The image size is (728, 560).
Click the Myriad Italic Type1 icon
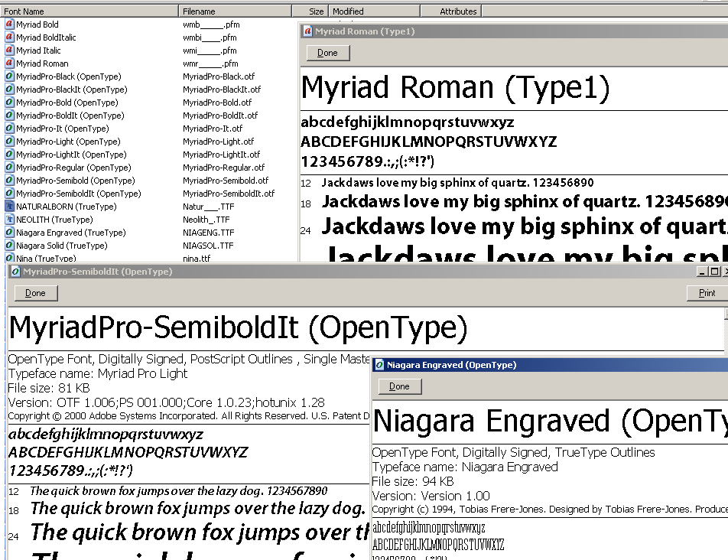pos(9,50)
